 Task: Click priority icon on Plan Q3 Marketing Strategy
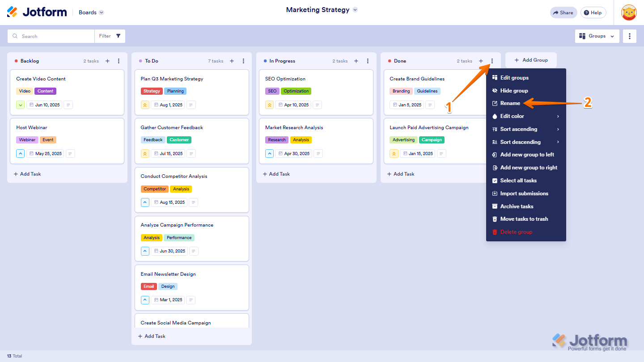click(x=145, y=105)
